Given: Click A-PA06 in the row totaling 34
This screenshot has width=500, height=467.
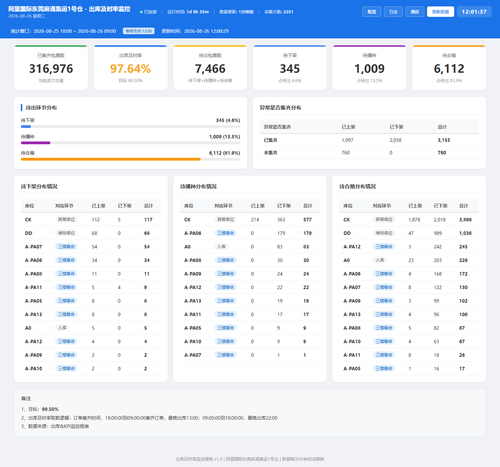Looking at the screenshot, I should 33,260.
